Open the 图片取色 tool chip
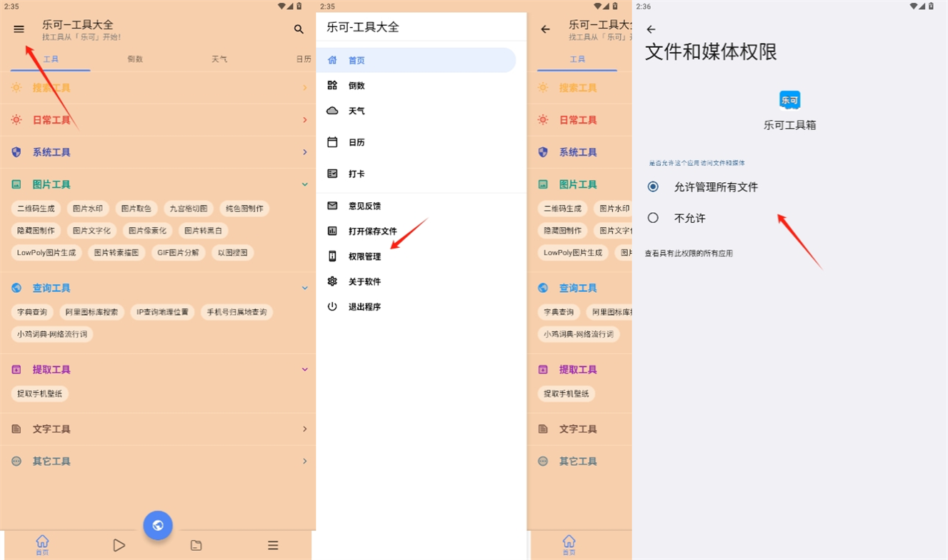 tap(136, 209)
